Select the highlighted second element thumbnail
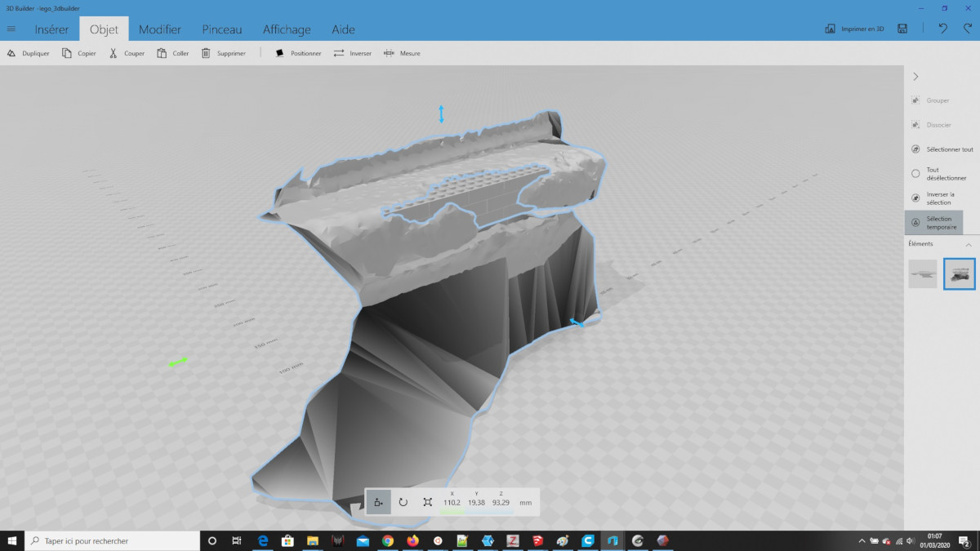The width and height of the screenshot is (980, 551). [960, 273]
